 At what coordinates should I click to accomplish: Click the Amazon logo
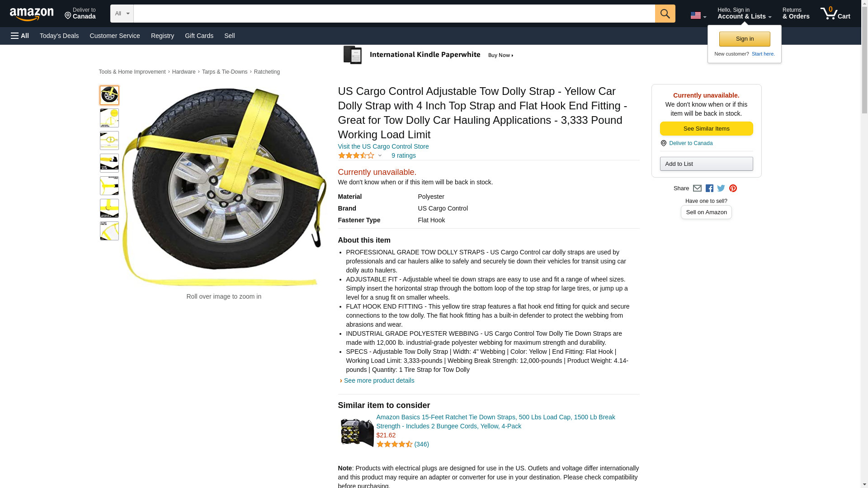(x=32, y=14)
